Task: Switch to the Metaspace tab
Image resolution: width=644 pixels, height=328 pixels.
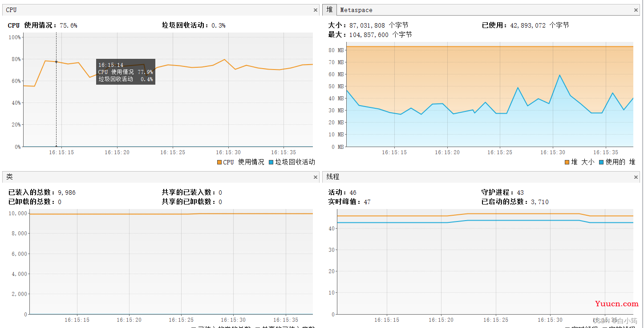Action: point(356,10)
